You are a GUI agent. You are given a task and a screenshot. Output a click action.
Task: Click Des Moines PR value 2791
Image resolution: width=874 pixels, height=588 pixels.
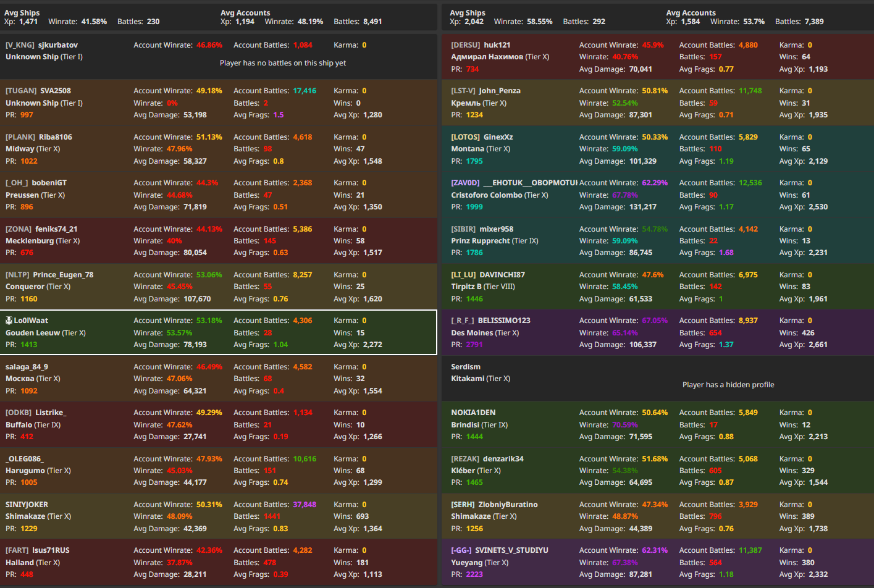(474, 345)
